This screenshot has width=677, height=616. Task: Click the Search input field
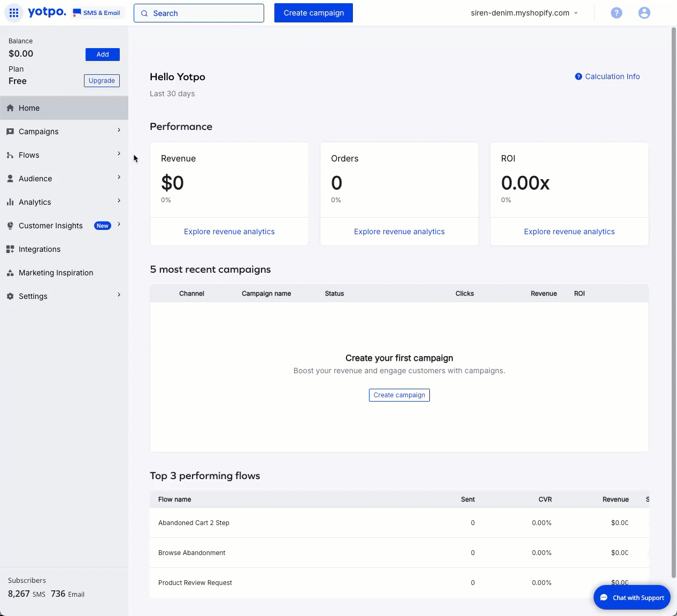pos(199,13)
